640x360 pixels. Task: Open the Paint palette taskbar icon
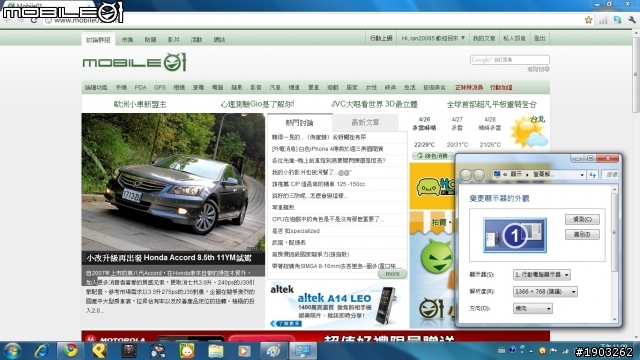(x=273, y=351)
